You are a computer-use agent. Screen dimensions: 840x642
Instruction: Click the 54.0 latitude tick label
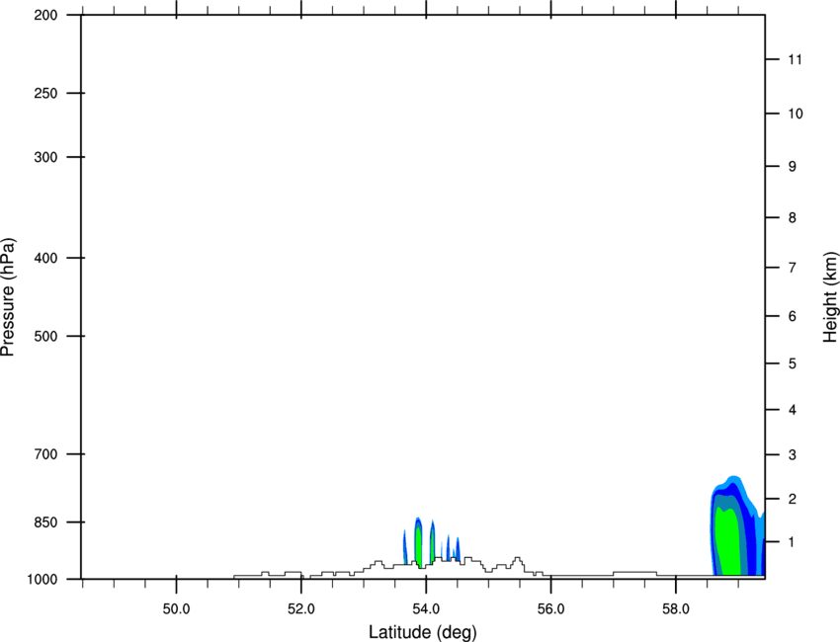[x=426, y=609]
